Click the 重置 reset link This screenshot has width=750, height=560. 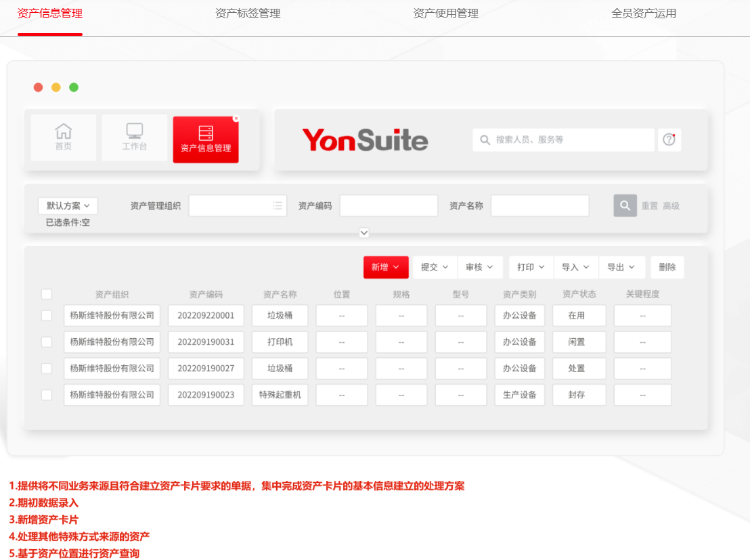650,206
